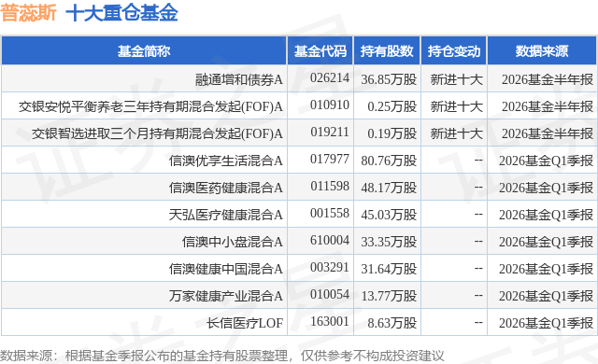598x364 pixels.
Task: Click fund 信澳健康中国混合A
Action: pos(226,269)
